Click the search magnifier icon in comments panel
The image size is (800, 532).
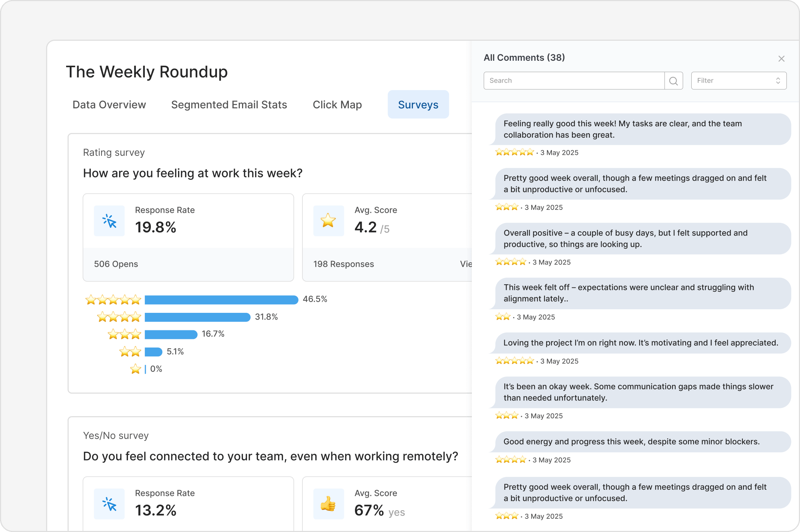click(673, 81)
